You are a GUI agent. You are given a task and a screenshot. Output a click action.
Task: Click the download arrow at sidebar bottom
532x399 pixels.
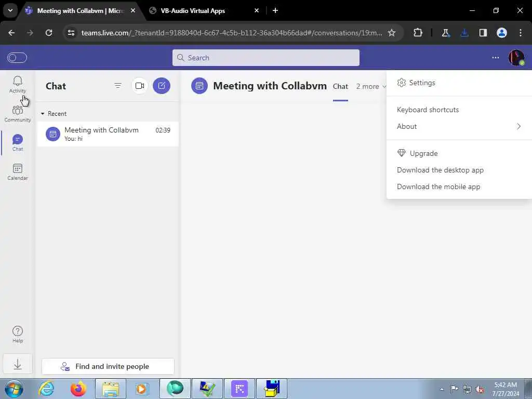[x=17, y=364]
